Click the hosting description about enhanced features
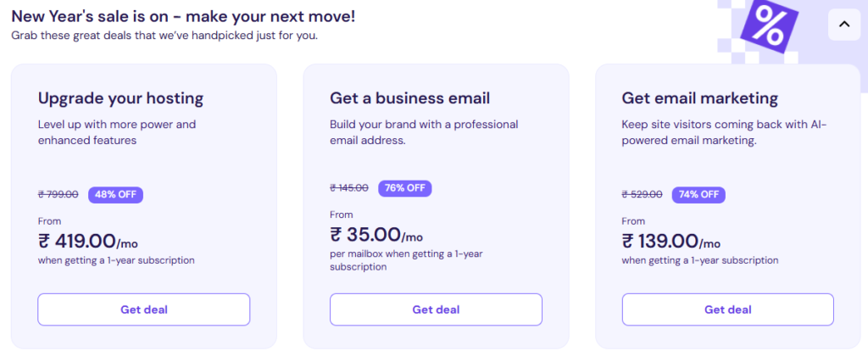 tap(116, 132)
